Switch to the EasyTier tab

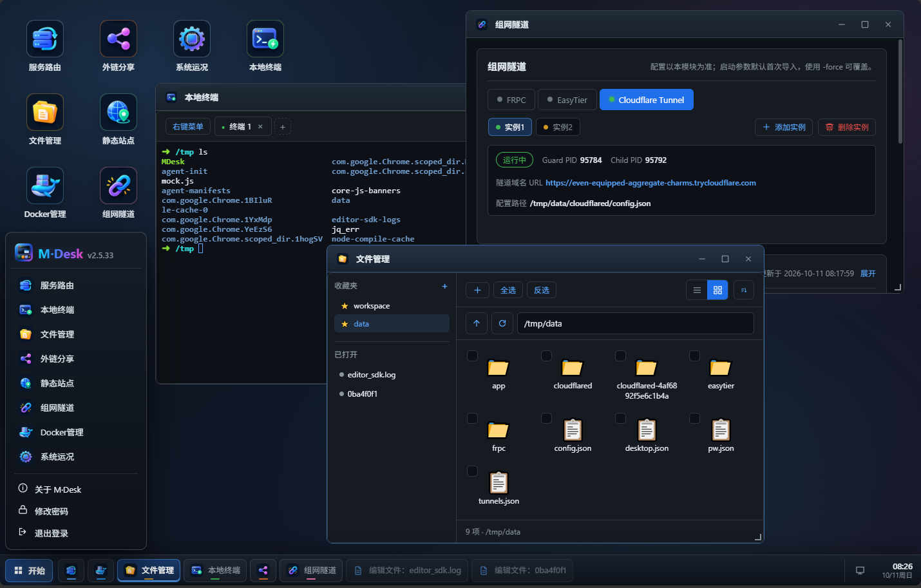567,100
